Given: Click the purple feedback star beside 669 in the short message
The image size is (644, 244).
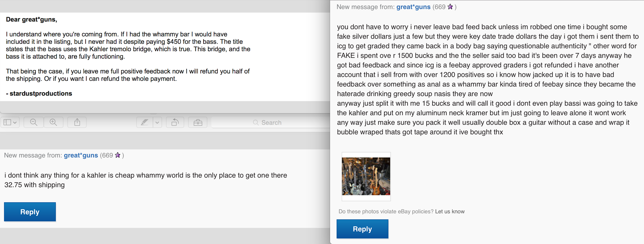Looking at the screenshot, I should tap(117, 155).
